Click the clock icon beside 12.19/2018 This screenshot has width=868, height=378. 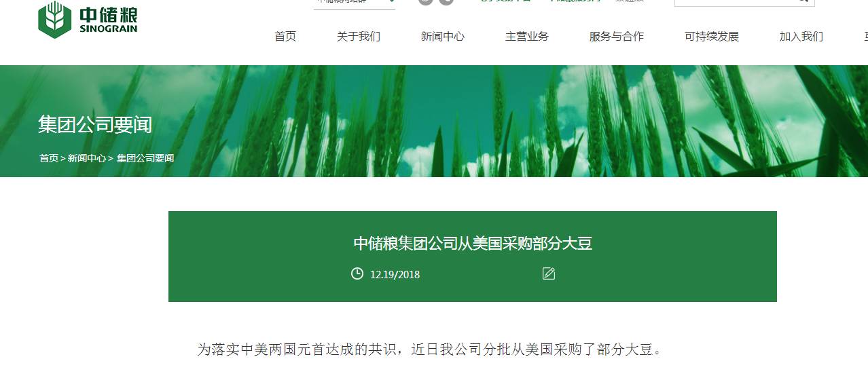coord(357,273)
